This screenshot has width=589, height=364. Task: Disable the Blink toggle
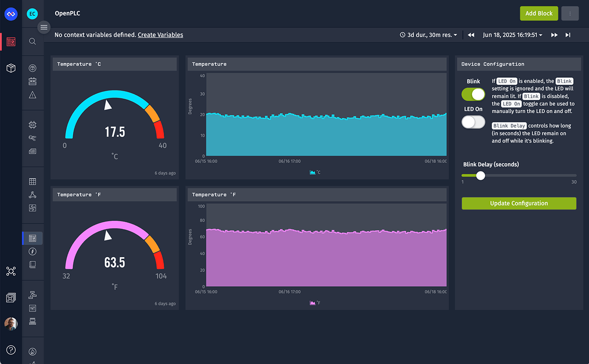coord(473,94)
